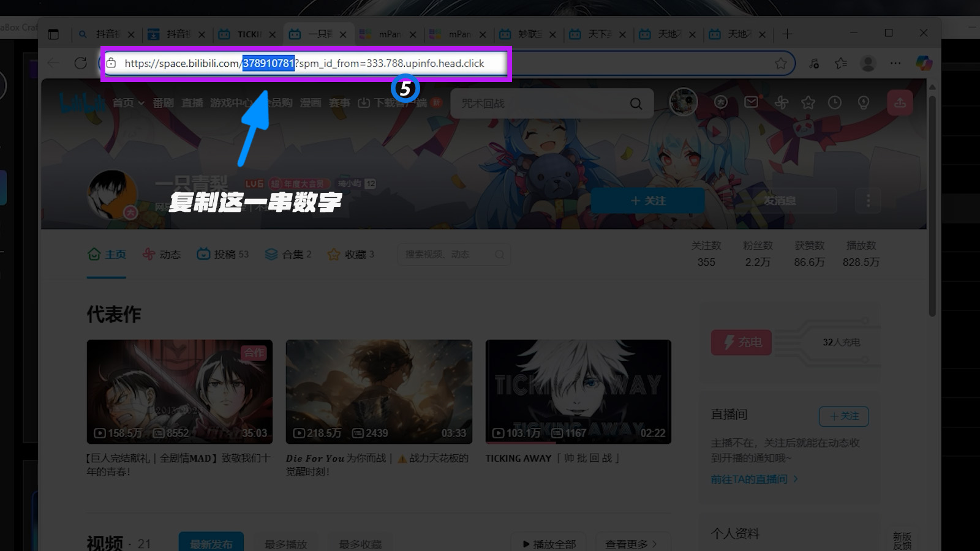This screenshot has width=980, height=551.
Task: Open the browser profile avatar icon
Action: [868, 63]
